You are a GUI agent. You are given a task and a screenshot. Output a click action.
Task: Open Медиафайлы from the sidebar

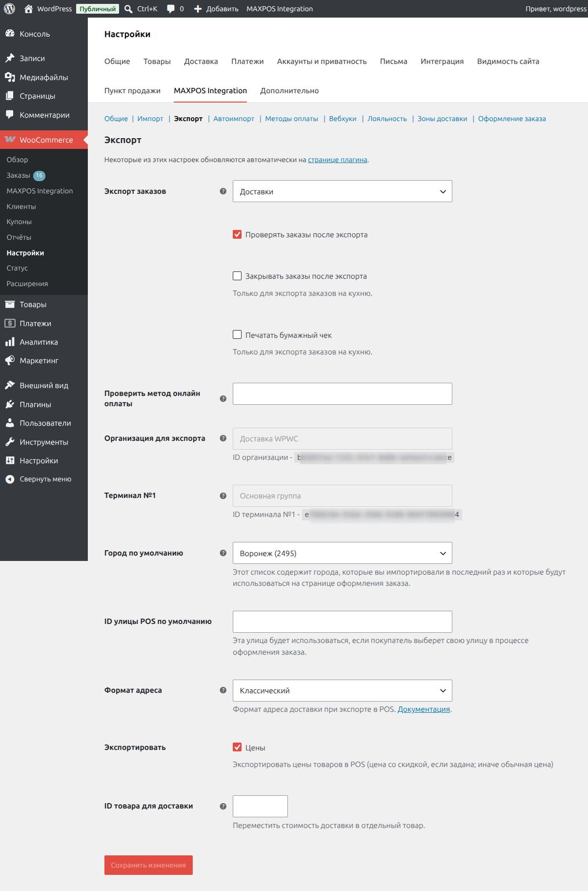44,77
